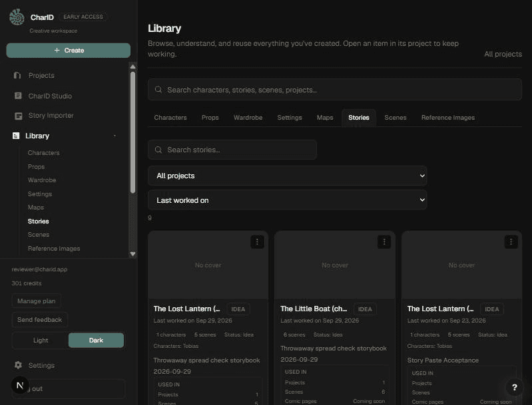Select Reference Images under Library in sidebar
Viewport: 532px width, 405px height.
tap(54, 249)
